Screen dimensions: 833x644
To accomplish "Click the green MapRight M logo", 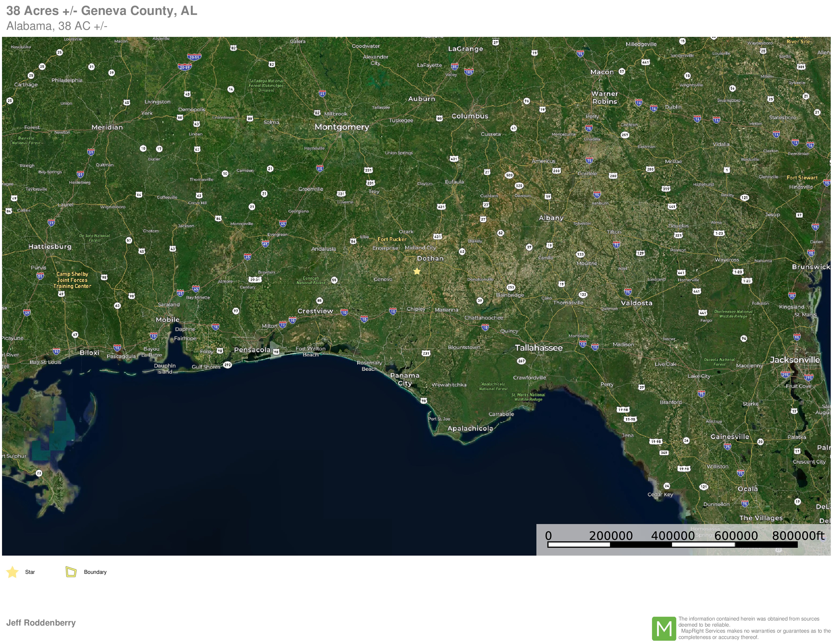I will [x=664, y=628].
